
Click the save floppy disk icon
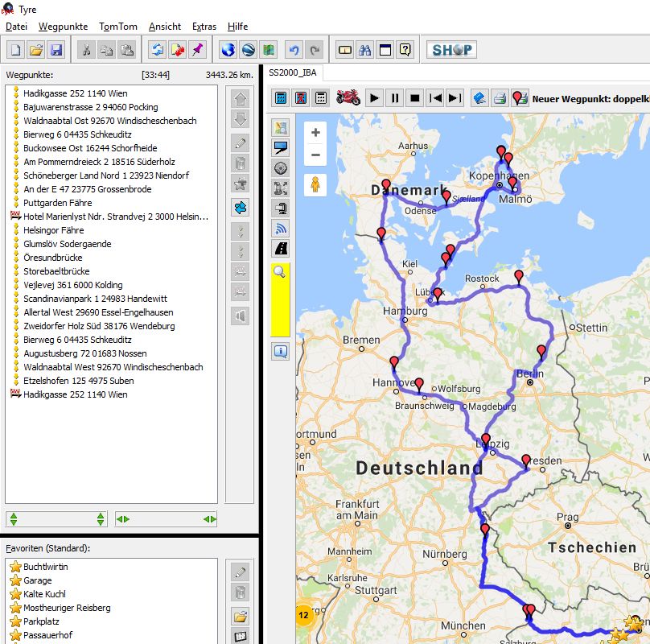[x=56, y=50]
